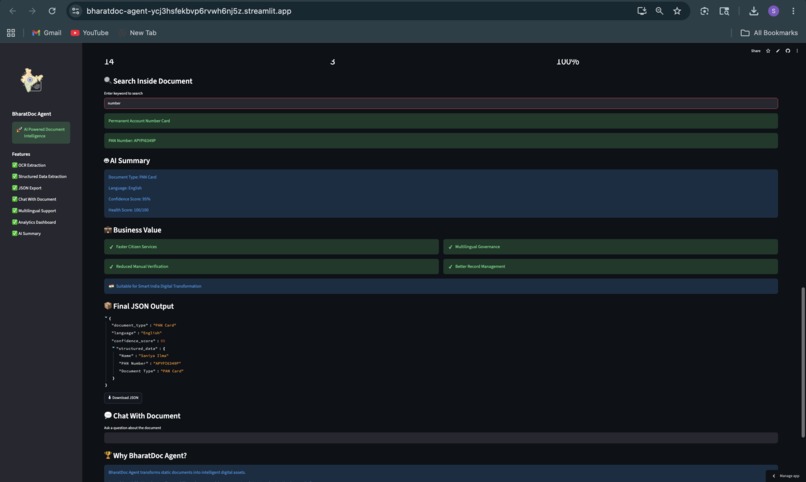Image resolution: width=806 pixels, height=482 pixels.
Task: Open All Bookmarks folder
Action: 768,33
